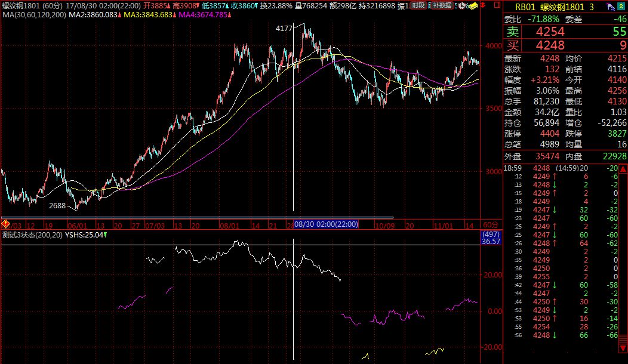The height and width of the screenshot is (364, 628).
Task: Click the :19 tick row with volume 32
Action: pyautogui.click(x=561, y=210)
